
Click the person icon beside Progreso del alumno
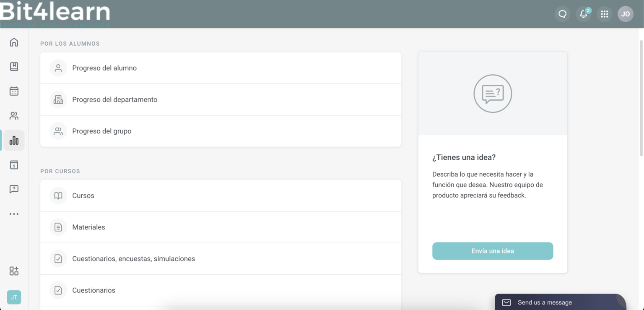[x=58, y=68]
